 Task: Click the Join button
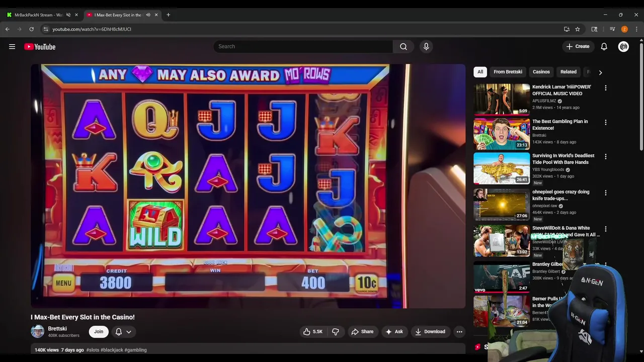99,331
